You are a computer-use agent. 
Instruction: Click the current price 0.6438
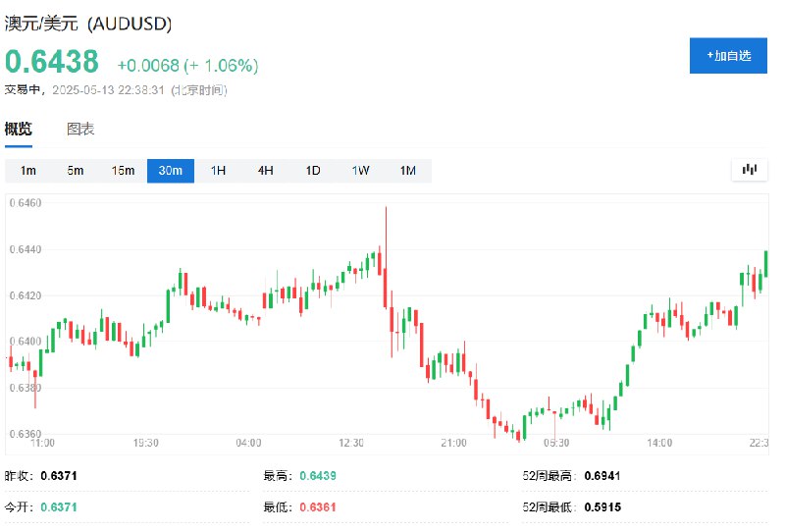pos(52,62)
